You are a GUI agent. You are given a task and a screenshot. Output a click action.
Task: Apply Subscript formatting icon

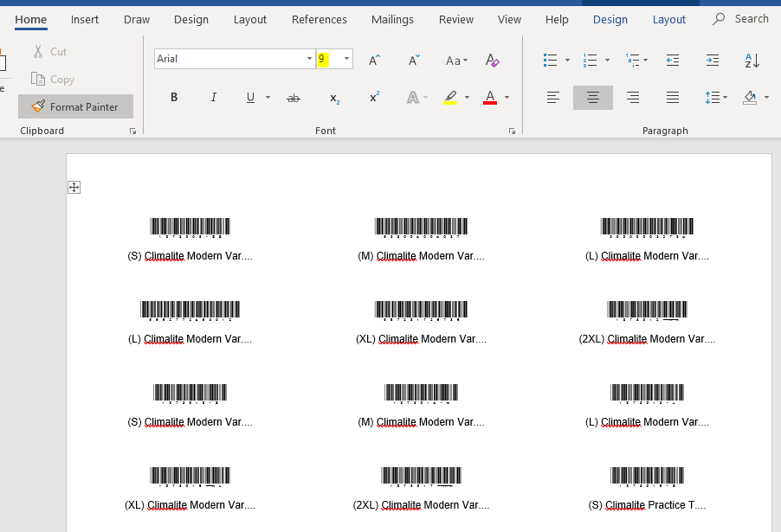click(334, 98)
